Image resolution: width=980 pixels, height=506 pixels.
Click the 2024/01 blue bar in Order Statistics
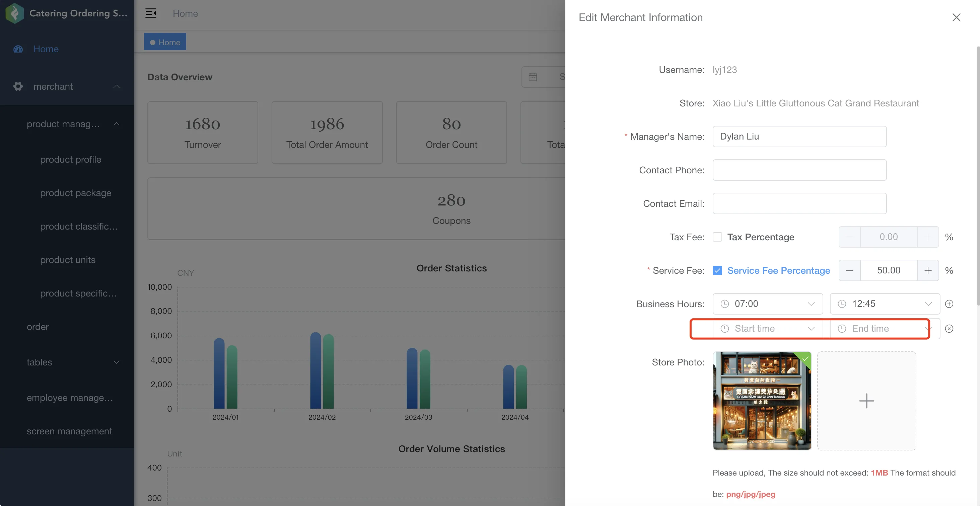point(219,373)
